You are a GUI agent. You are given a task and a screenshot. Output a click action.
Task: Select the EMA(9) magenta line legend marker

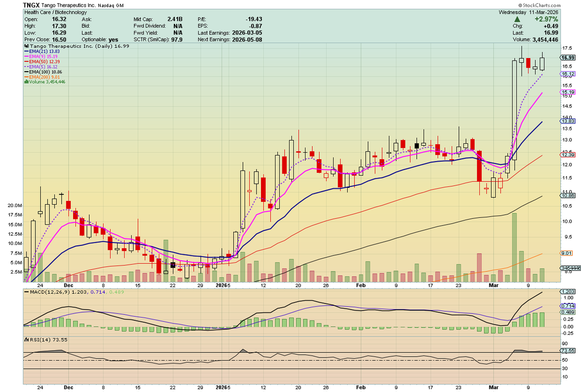(27, 56)
